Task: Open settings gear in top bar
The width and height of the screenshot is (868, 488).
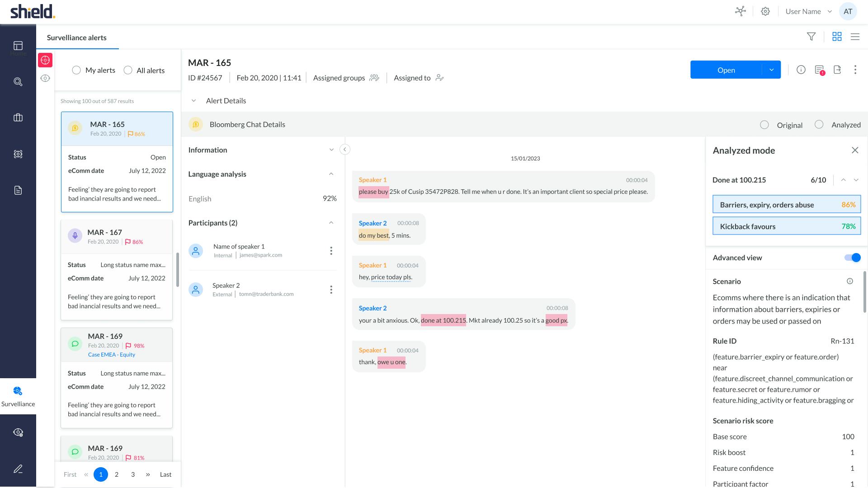Action: 765,12
